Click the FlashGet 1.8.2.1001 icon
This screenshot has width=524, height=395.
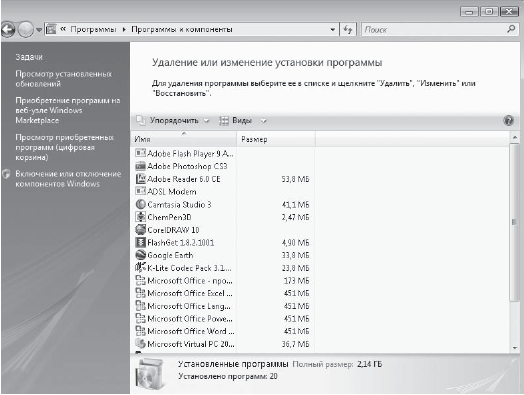click(x=140, y=242)
